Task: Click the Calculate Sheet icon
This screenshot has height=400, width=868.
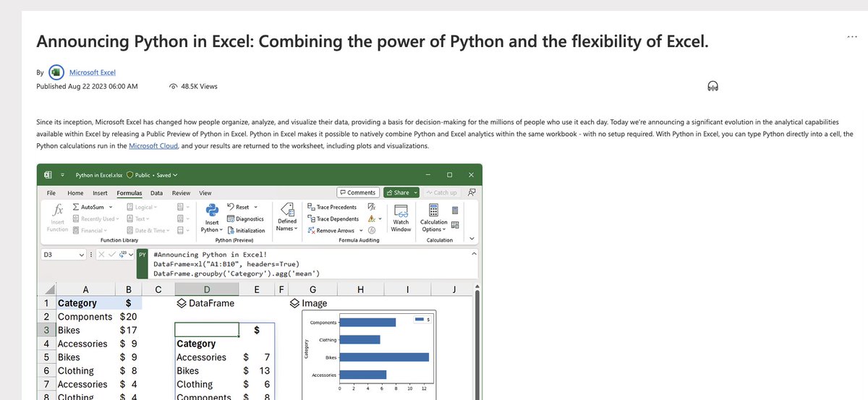Action: coord(455,224)
